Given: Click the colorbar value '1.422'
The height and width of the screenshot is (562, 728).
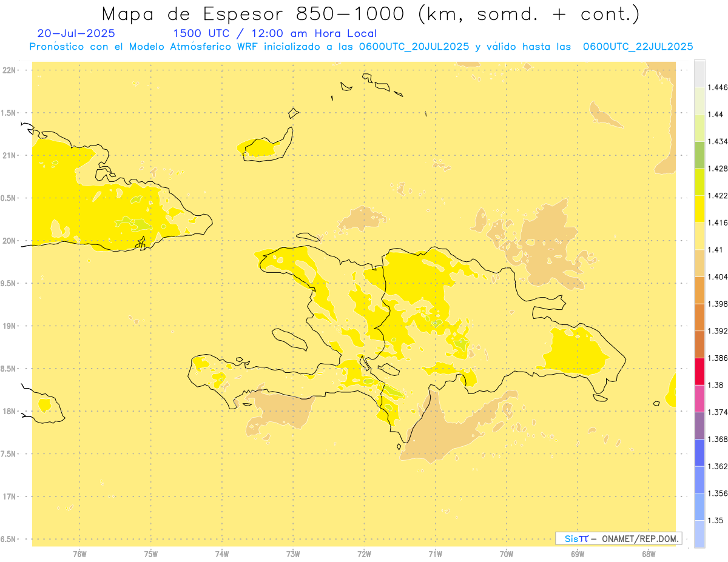Looking at the screenshot, I should click(717, 195).
